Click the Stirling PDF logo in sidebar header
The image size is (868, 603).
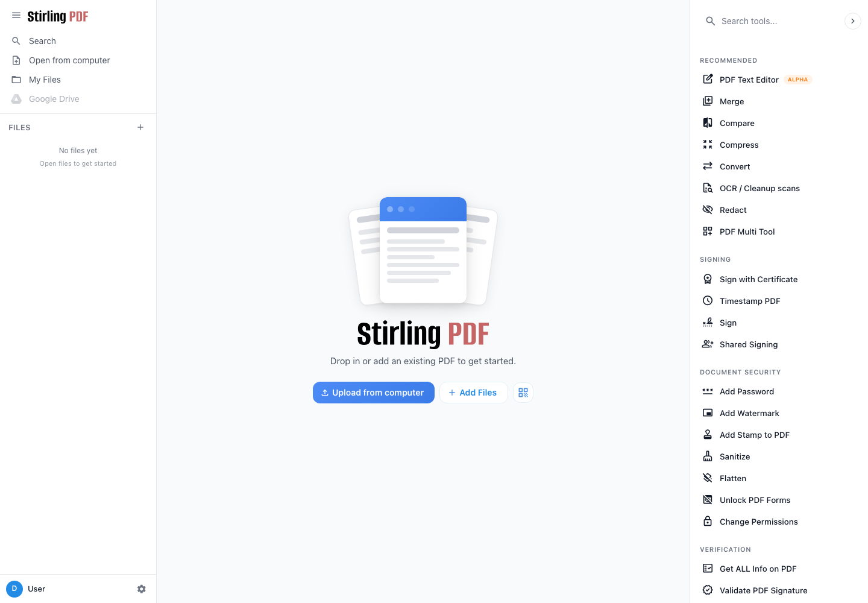pyautogui.click(x=58, y=16)
